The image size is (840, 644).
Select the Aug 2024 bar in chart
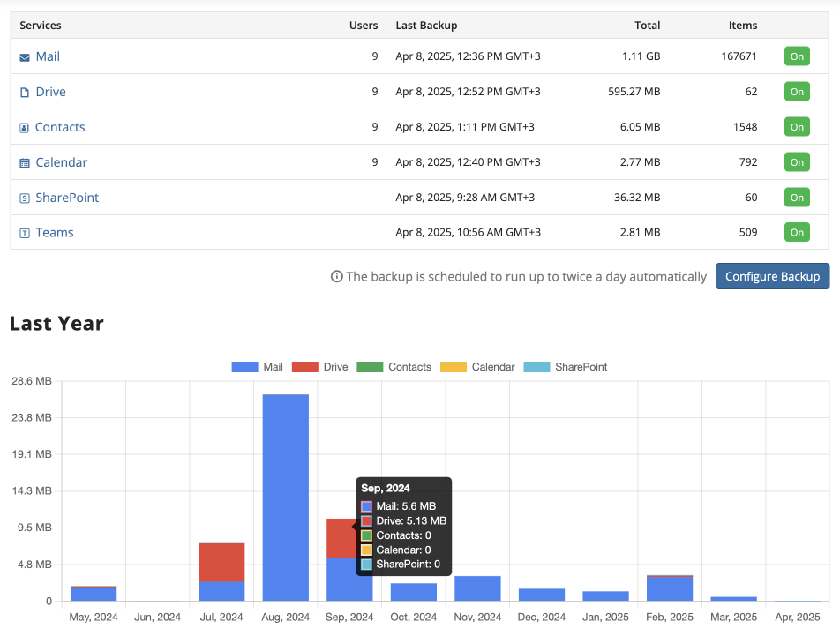coord(285,494)
